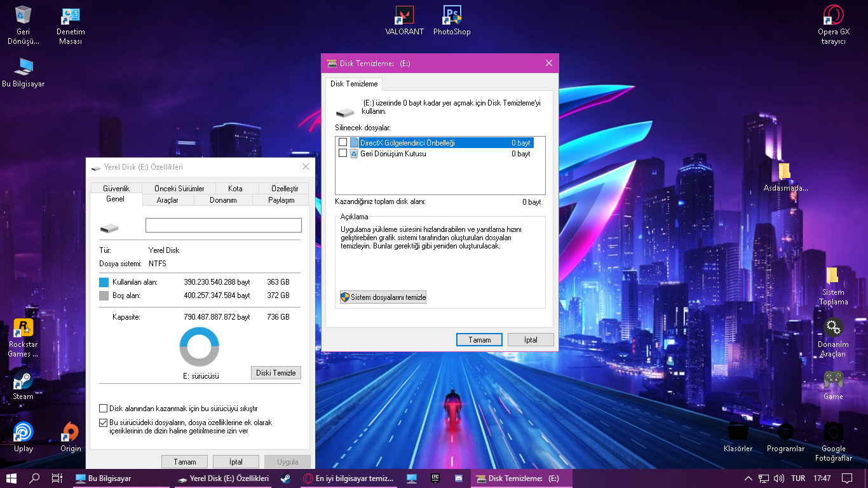
Task: Open the clock showing 17:47
Action: point(822,478)
